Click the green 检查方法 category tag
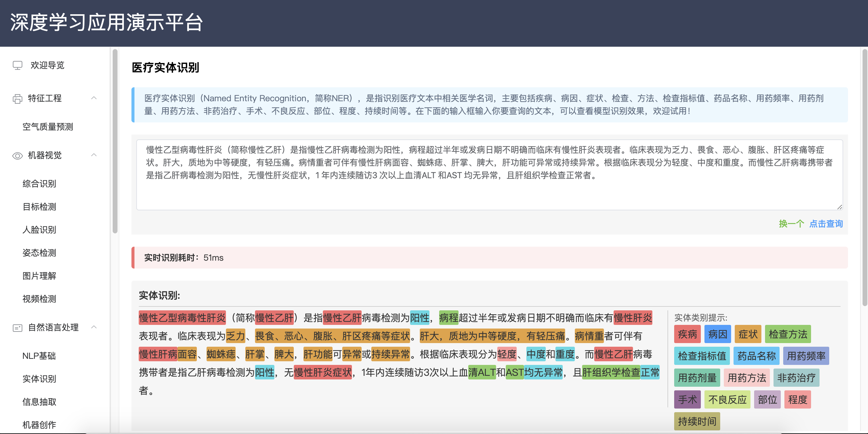This screenshot has width=868, height=434. tap(787, 334)
